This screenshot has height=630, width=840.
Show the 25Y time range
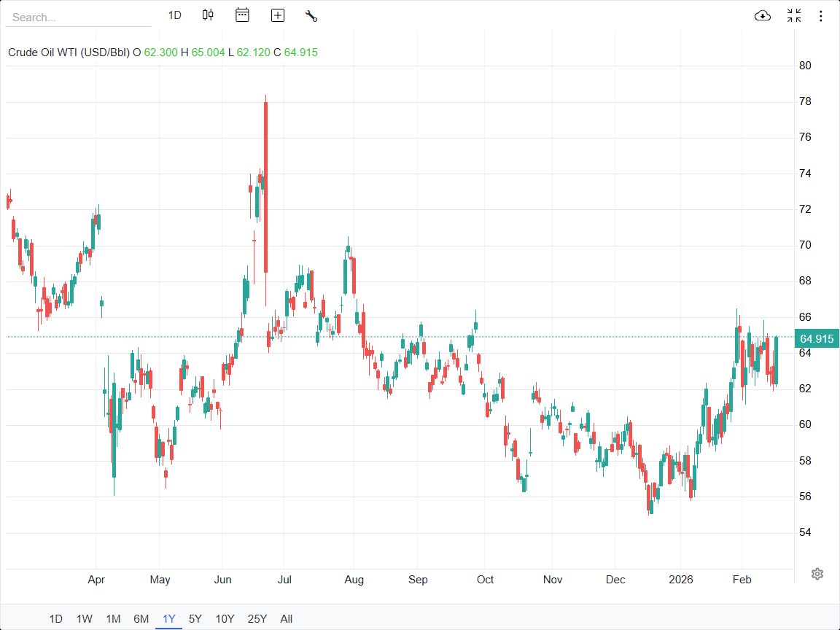257,619
